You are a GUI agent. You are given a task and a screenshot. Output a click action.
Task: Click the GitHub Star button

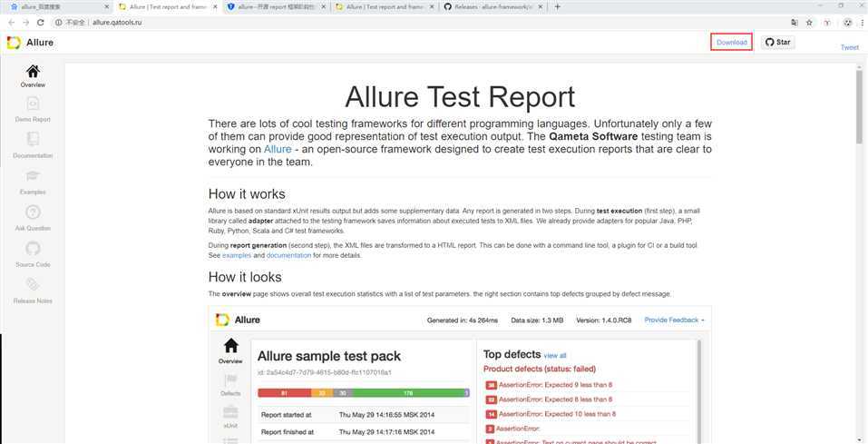778,42
